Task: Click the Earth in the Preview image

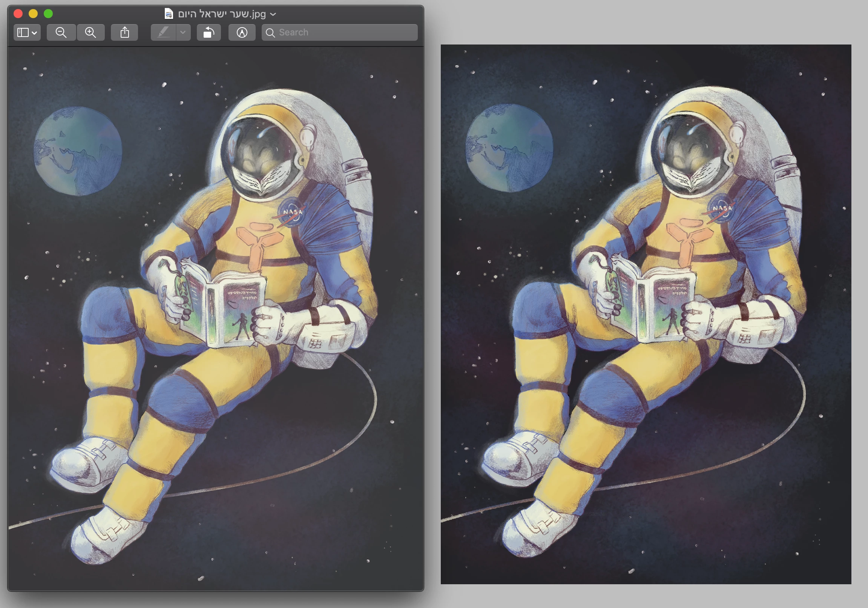Action: tap(78, 151)
